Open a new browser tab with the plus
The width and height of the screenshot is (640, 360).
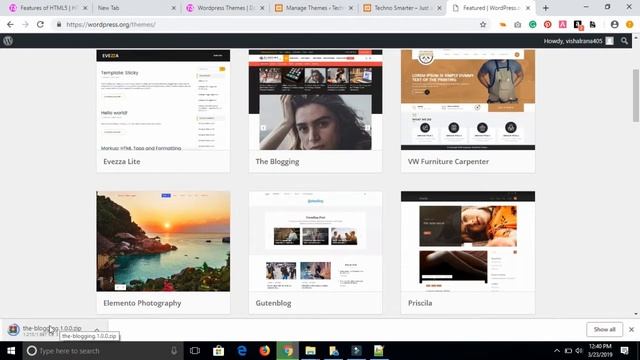pyautogui.click(x=546, y=8)
